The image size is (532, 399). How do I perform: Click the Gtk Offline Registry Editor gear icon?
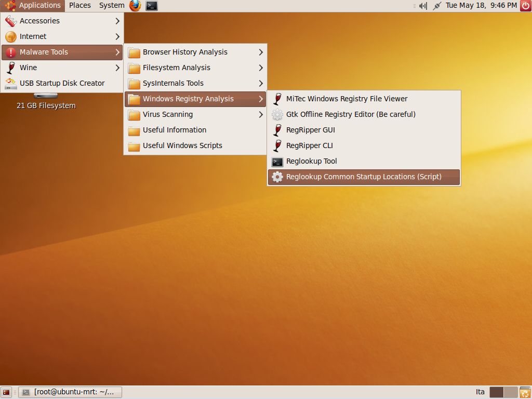(277, 115)
